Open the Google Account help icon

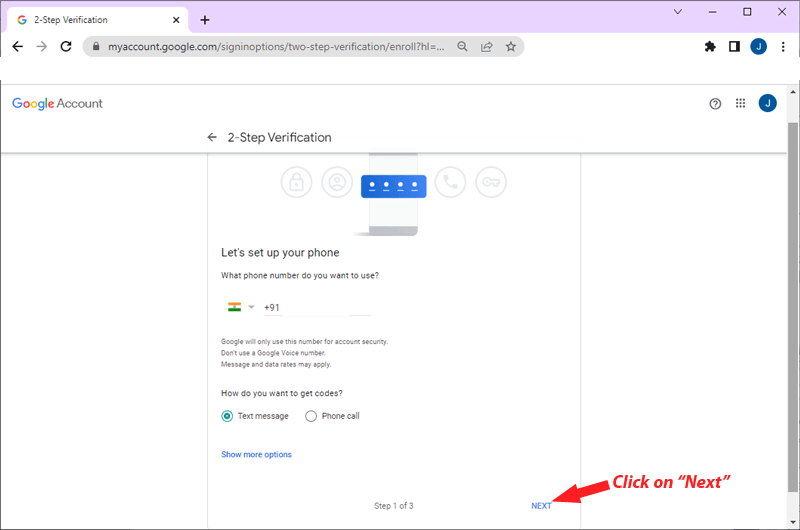point(715,103)
